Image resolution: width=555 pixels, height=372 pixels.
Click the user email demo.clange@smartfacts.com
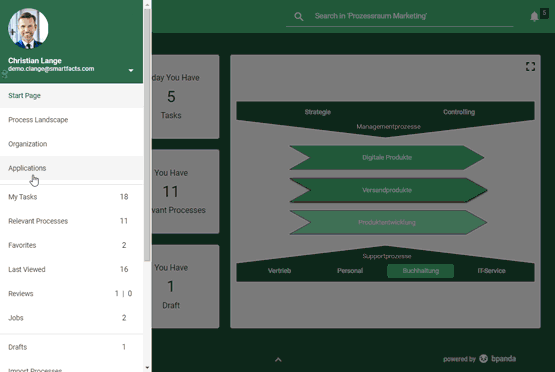(x=51, y=69)
